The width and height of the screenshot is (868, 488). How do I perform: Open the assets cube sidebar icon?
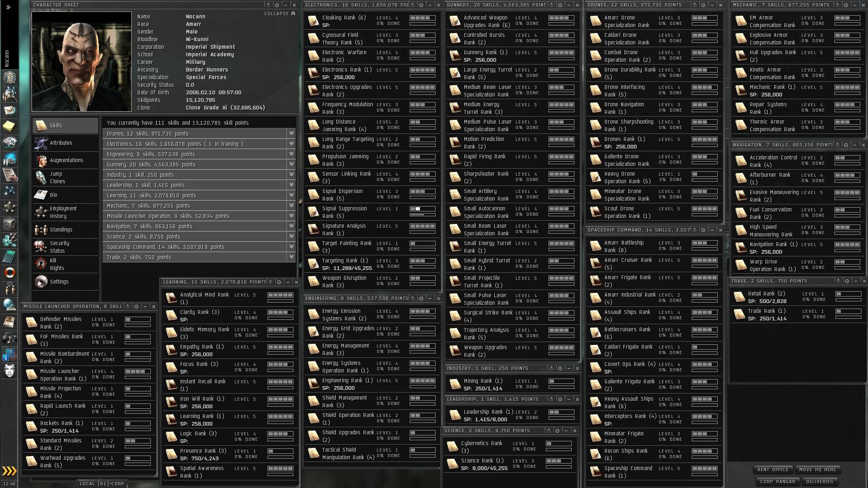point(9,223)
